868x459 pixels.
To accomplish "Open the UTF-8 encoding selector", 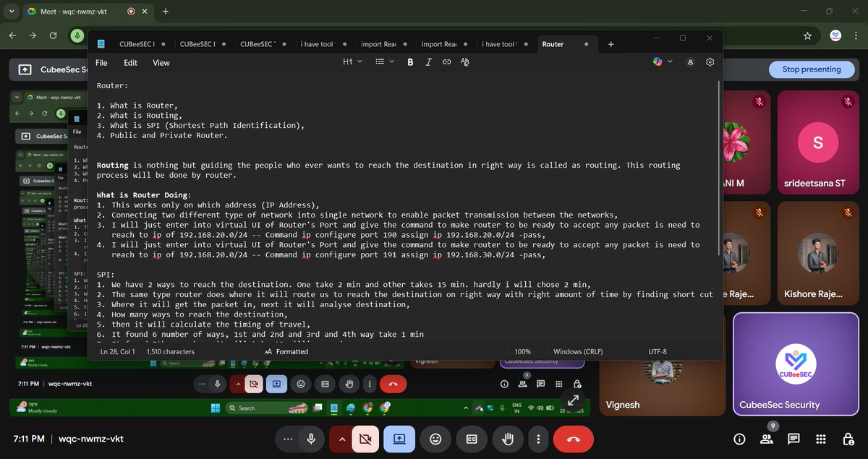I will (x=658, y=351).
